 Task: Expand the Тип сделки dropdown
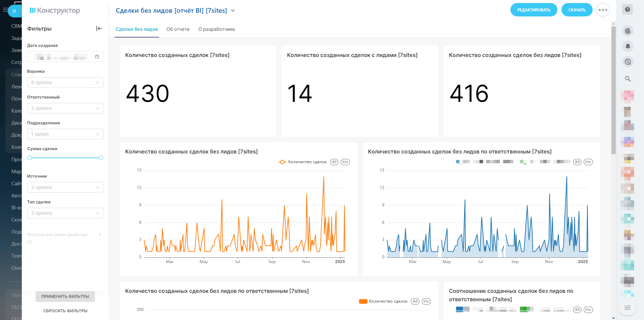[x=65, y=213]
